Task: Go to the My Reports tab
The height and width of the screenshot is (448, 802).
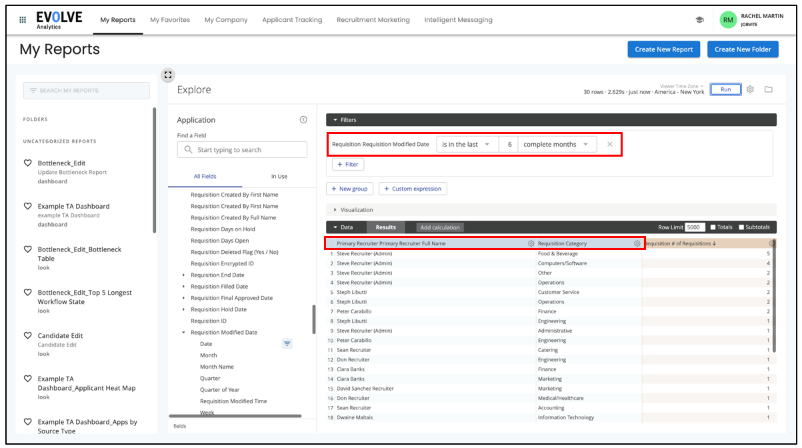Action: [x=118, y=20]
